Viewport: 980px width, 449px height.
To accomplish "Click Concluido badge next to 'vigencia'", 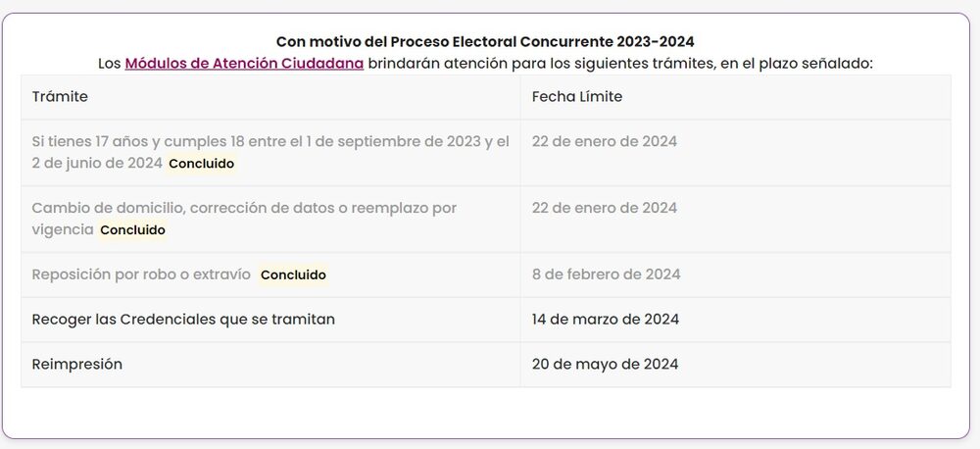I will pos(132,230).
